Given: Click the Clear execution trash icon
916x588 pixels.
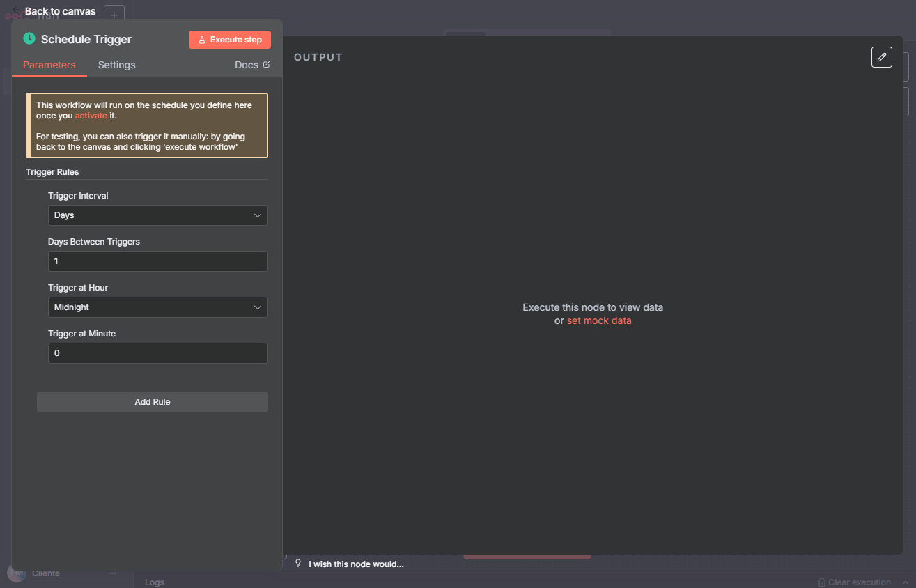Looking at the screenshot, I should 822,582.
